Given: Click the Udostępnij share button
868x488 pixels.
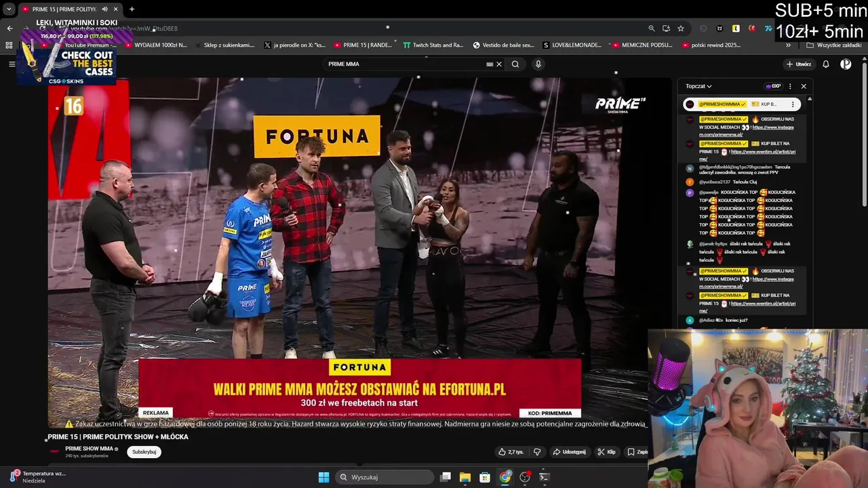Looking at the screenshot, I should click(569, 452).
